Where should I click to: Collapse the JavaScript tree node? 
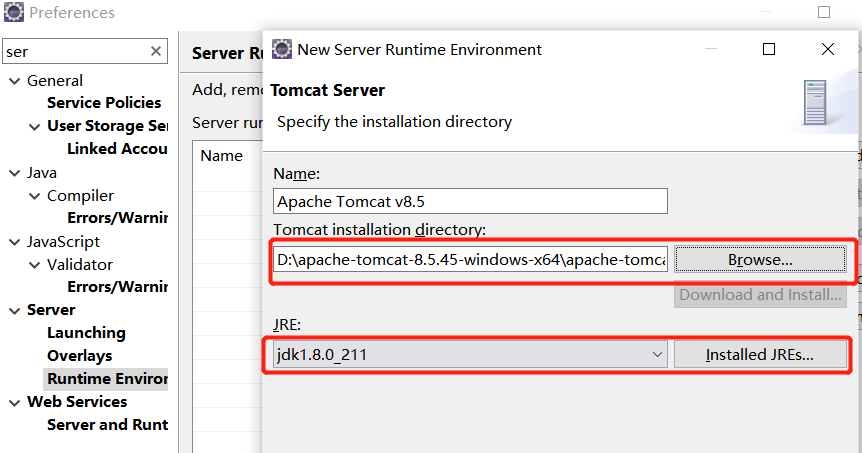15,242
